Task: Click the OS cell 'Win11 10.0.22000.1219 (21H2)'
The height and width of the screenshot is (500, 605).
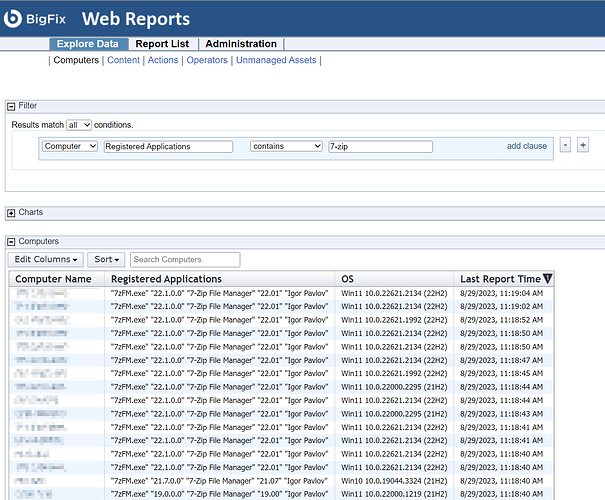Action: point(394,494)
